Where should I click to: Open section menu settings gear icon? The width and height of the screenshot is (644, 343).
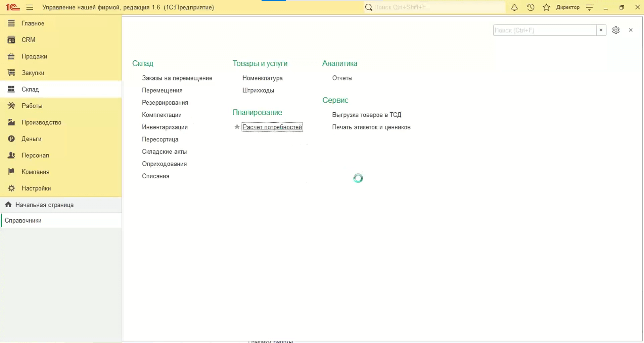point(615,30)
